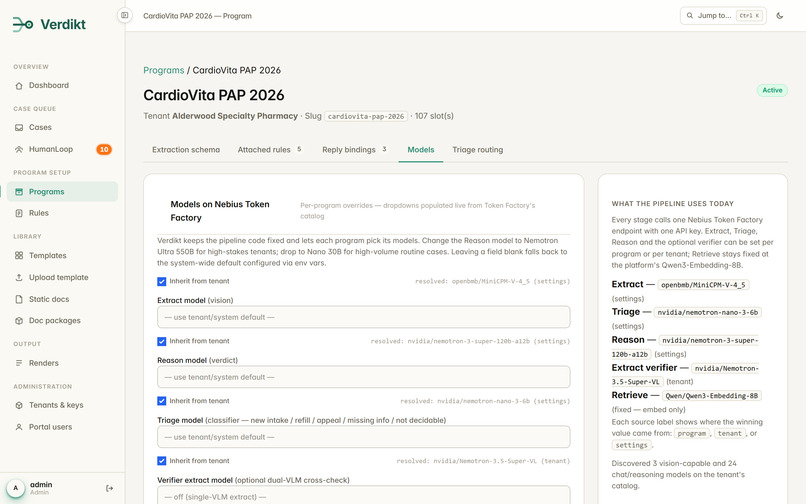Click the admin avatar circle
The width and height of the screenshot is (806, 504).
pyautogui.click(x=15, y=488)
